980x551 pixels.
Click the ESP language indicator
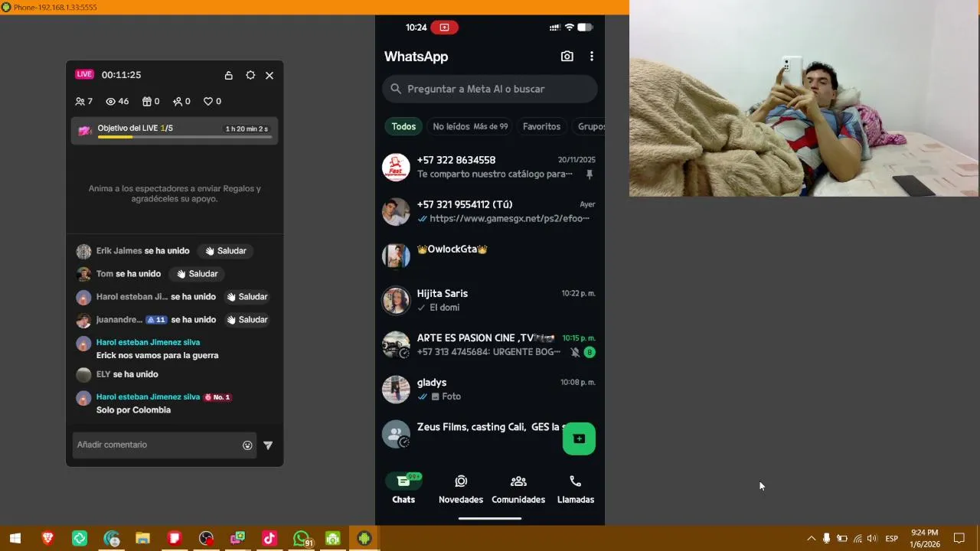(891, 539)
